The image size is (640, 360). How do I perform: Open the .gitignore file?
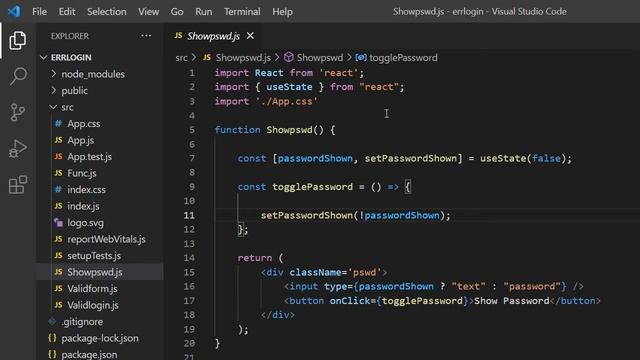point(82,322)
